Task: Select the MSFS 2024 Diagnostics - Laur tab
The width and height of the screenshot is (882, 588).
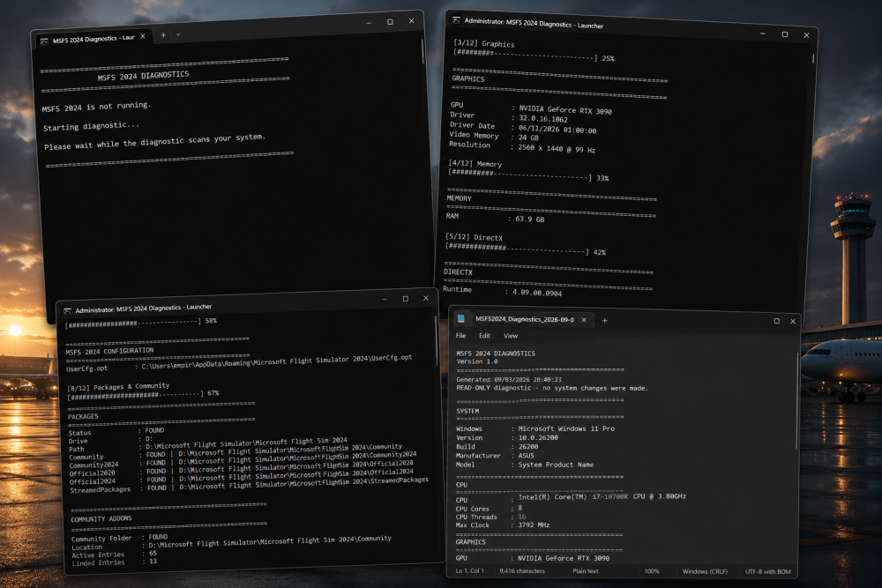Action: (93, 39)
